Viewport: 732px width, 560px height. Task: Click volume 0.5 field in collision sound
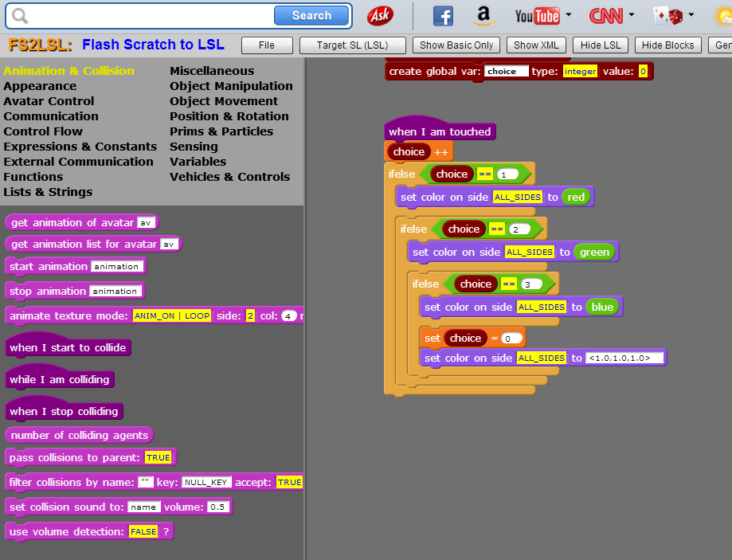[x=217, y=507]
